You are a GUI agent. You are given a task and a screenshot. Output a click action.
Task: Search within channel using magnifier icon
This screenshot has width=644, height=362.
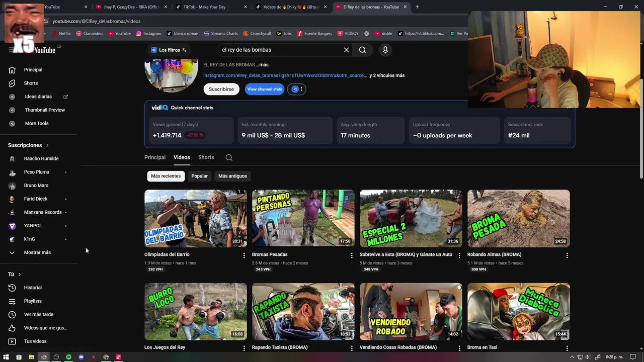pos(229,157)
